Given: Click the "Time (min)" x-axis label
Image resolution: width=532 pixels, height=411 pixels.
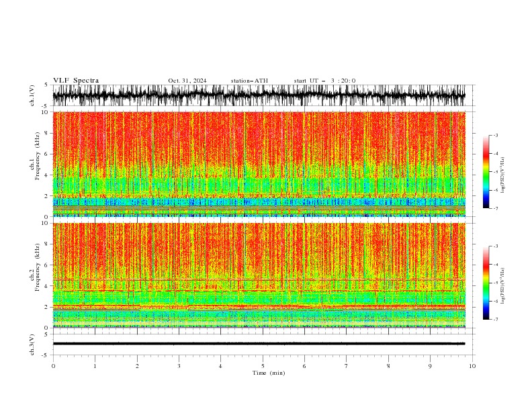Looking at the screenshot, I should [x=269, y=373].
